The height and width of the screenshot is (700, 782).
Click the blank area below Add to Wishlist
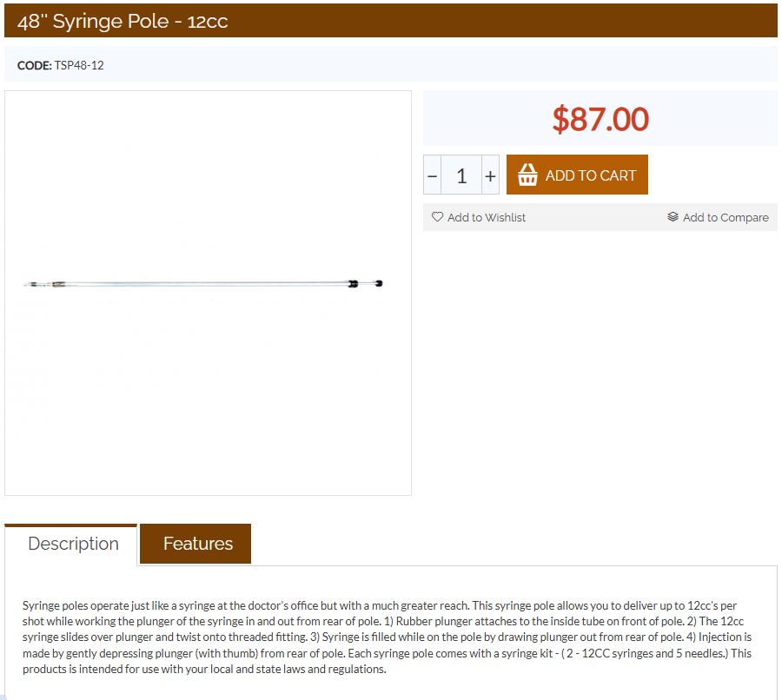tap(600, 347)
